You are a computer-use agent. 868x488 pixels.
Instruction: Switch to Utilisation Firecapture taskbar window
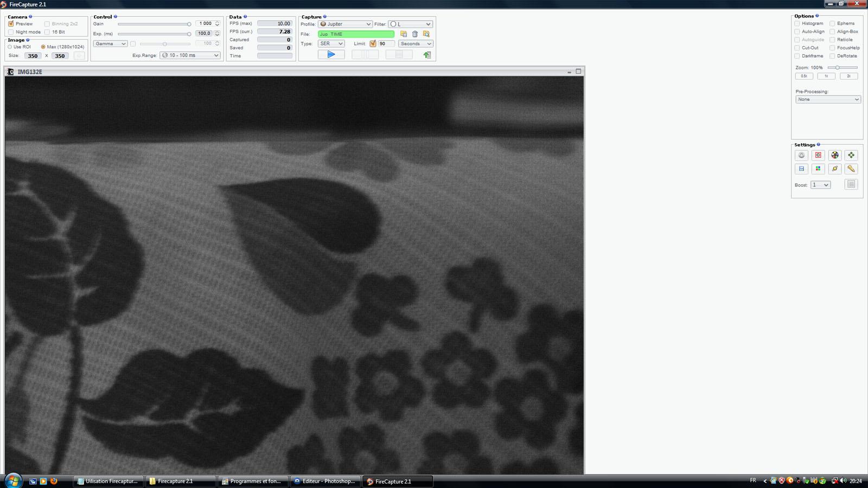pyautogui.click(x=108, y=481)
